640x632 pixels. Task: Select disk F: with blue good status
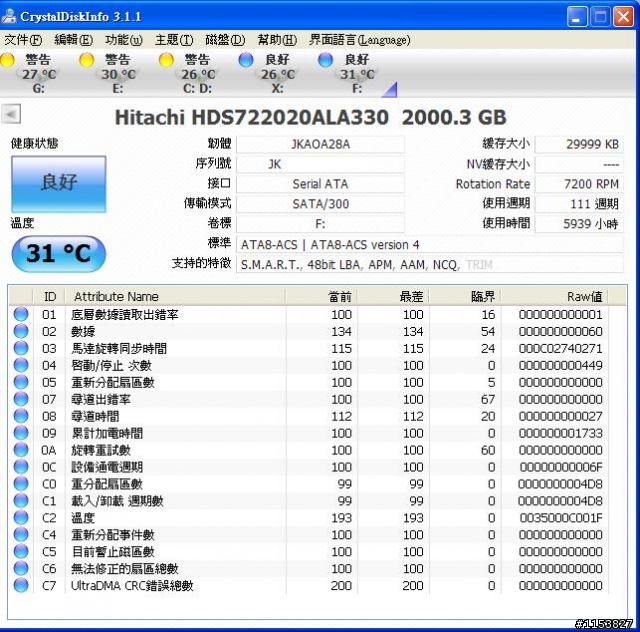click(x=347, y=73)
